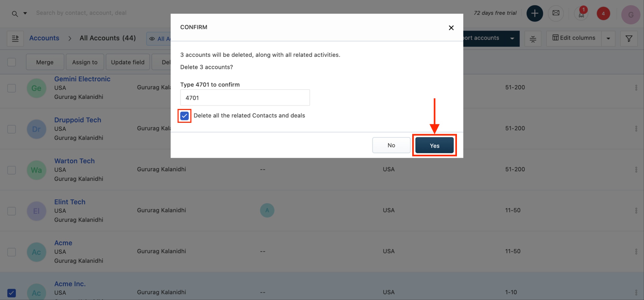644x300 pixels.
Task: Click the Update field bulk action
Action: point(127,62)
